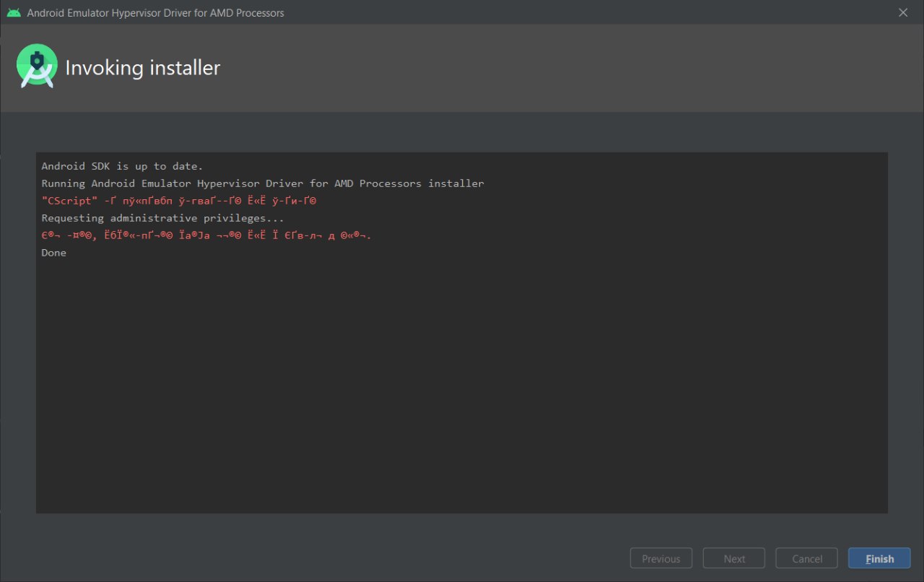
Task: Click the Previous button
Action: (661, 558)
